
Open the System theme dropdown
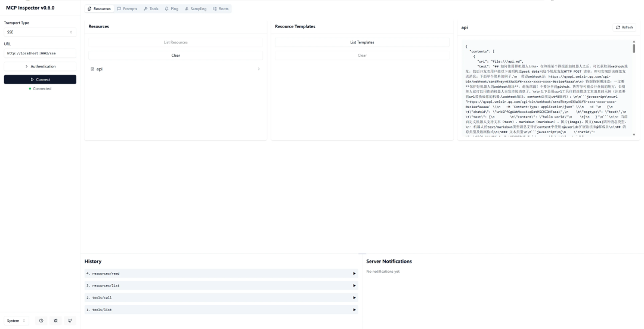click(x=17, y=321)
